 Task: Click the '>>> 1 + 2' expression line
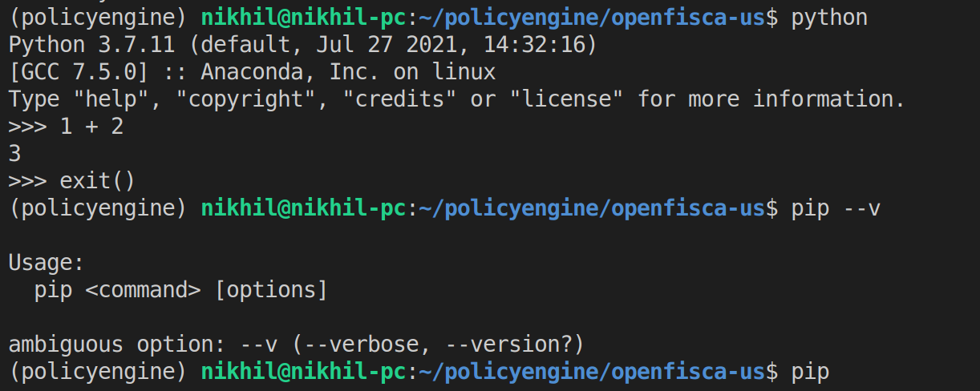click(66, 127)
